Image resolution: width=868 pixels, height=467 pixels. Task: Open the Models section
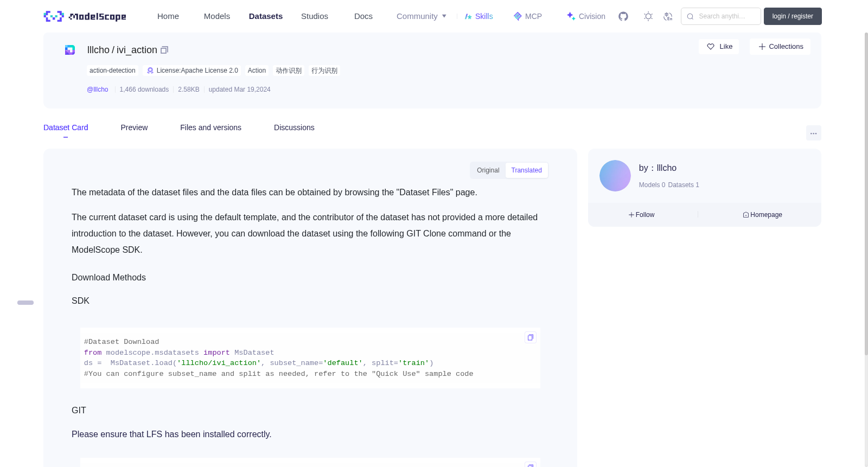(217, 16)
